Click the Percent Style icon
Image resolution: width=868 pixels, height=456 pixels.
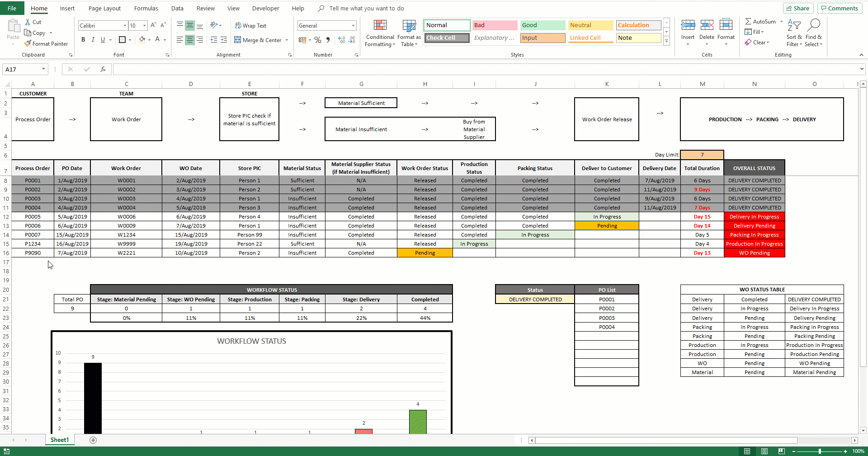[x=318, y=40]
